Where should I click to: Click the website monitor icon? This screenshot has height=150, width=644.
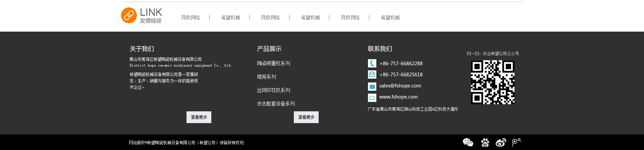click(372, 98)
